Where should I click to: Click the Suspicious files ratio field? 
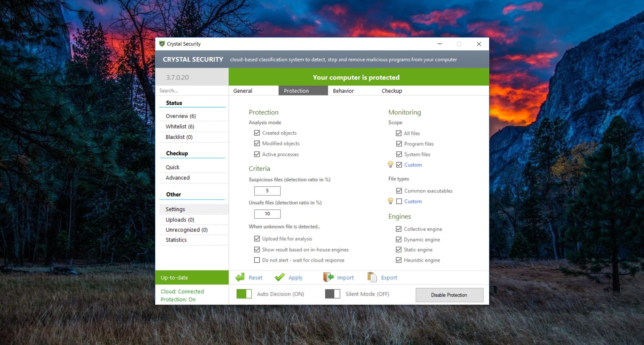click(x=267, y=191)
